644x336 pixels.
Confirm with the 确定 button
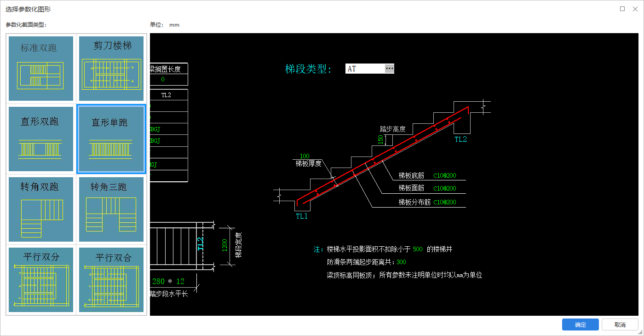click(581, 324)
